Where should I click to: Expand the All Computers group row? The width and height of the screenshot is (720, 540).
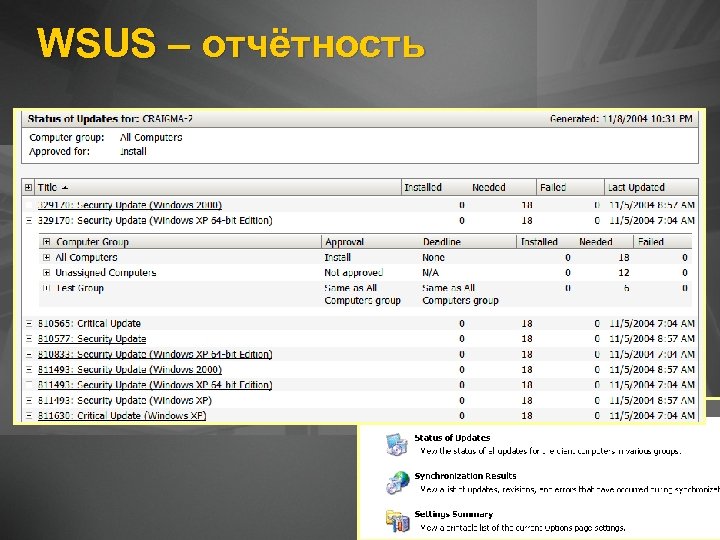46,257
